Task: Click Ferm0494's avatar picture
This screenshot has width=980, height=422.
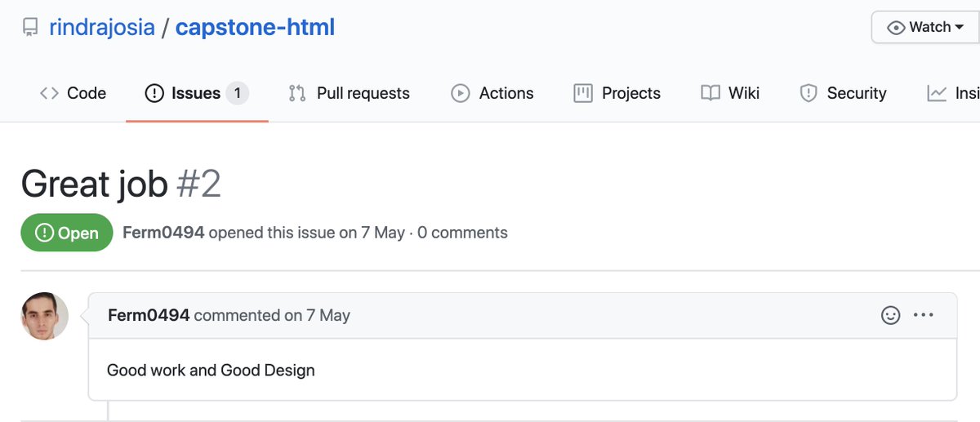Action: 45,316
